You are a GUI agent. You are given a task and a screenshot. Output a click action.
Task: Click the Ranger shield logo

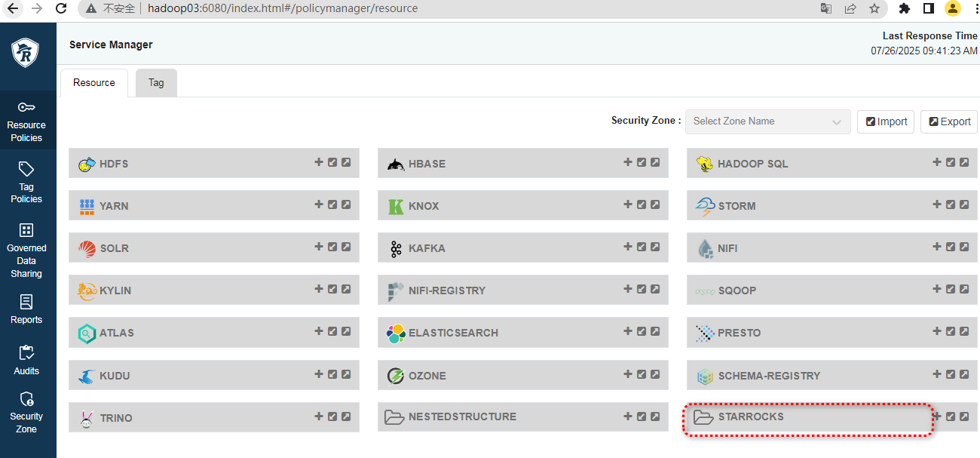[26, 54]
